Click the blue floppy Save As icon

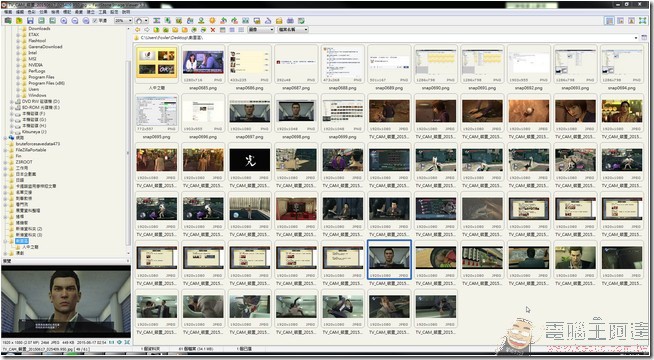tap(30, 20)
